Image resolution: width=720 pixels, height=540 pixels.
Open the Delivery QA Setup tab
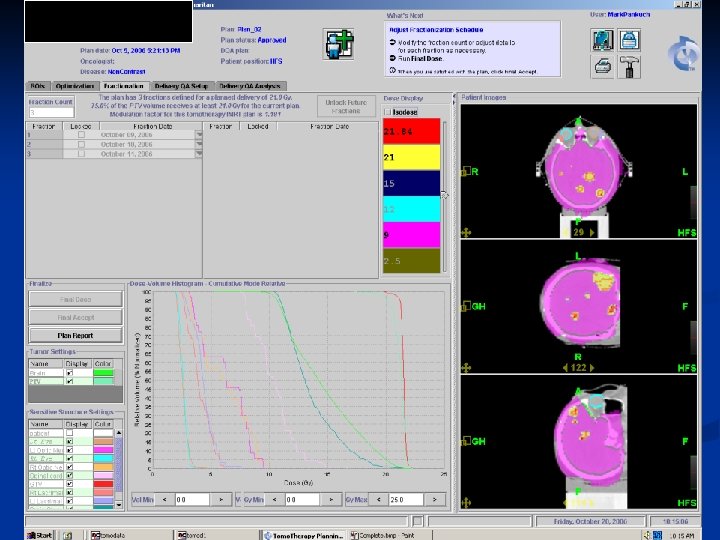pyautogui.click(x=181, y=86)
